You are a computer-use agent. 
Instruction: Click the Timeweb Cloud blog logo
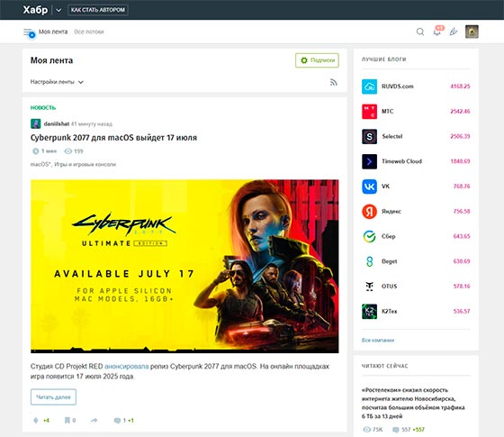pos(369,161)
